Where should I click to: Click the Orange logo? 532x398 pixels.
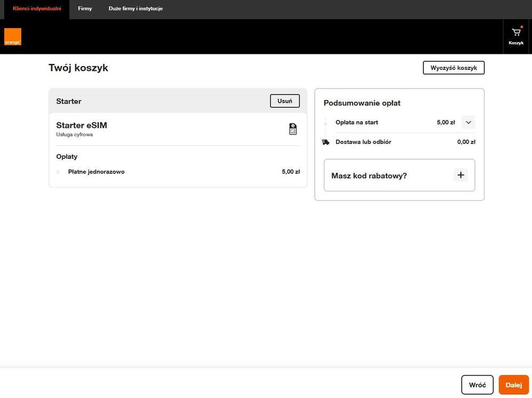click(x=13, y=37)
